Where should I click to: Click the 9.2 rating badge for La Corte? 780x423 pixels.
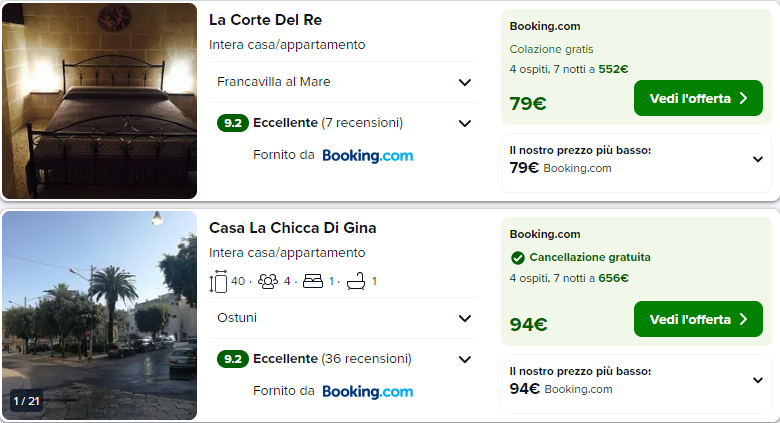[x=232, y=123]
